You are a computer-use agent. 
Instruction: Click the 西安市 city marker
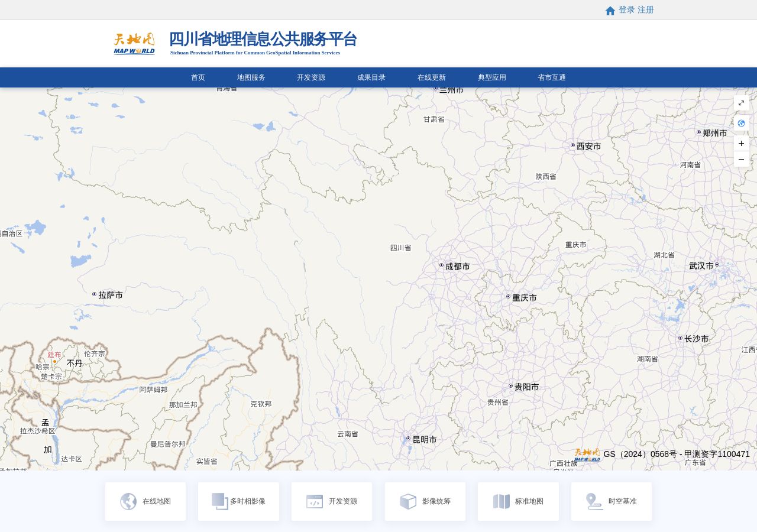pyautogui.click(x=572, y=145)
